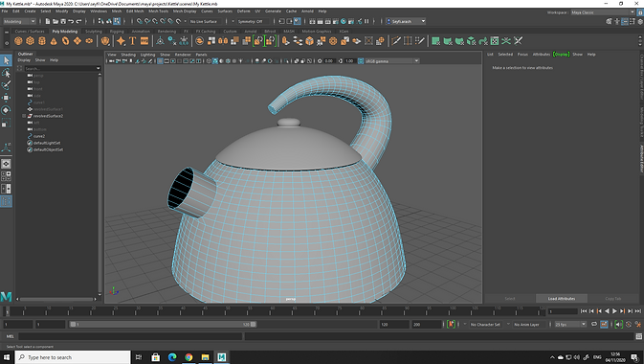The image size is (644, 364).
Task: Create a polygon cube from the shelf
Action: (x=30, y=41)
